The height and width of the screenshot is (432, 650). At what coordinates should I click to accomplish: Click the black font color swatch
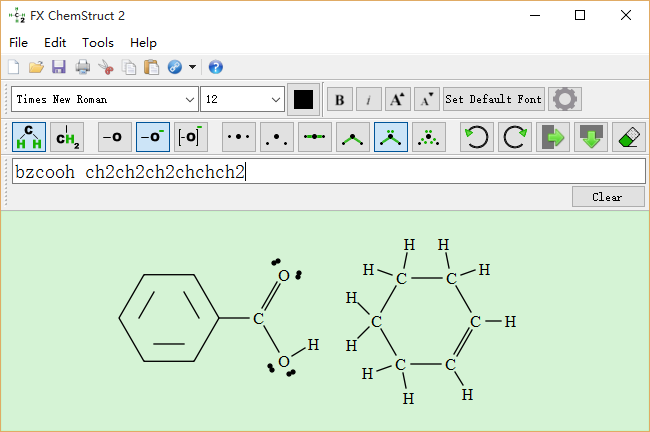[x=303, y=99]
